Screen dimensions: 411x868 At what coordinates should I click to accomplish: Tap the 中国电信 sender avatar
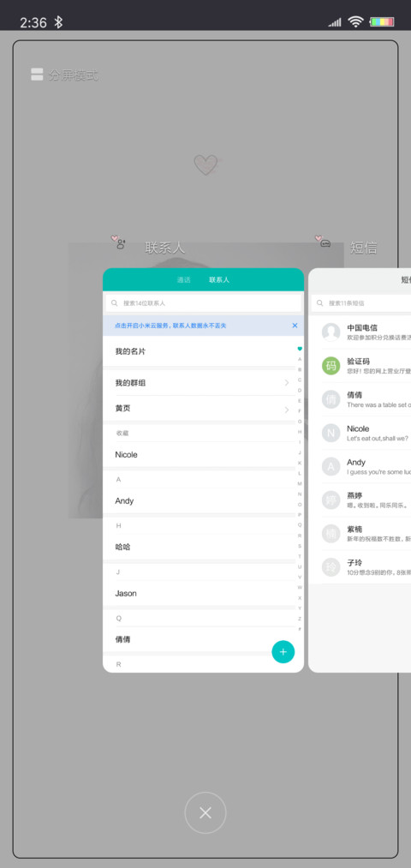click(x=331, y=332)
